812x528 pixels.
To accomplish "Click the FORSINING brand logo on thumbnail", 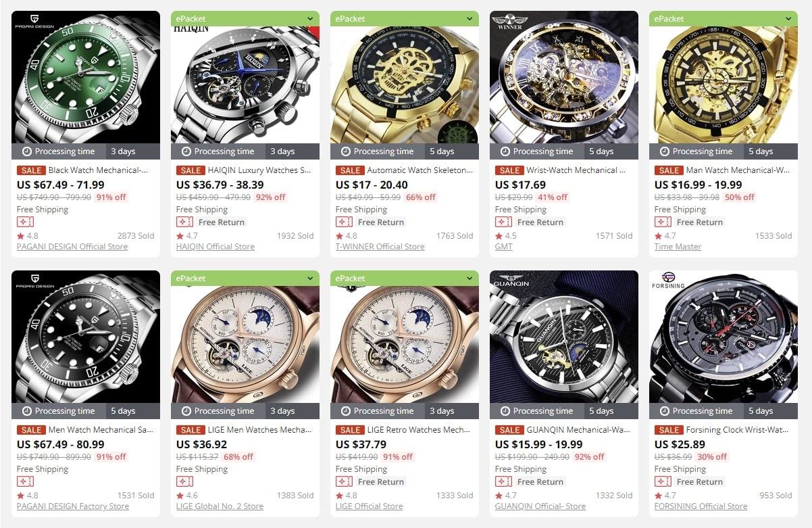I will click(x=668, y=280).
